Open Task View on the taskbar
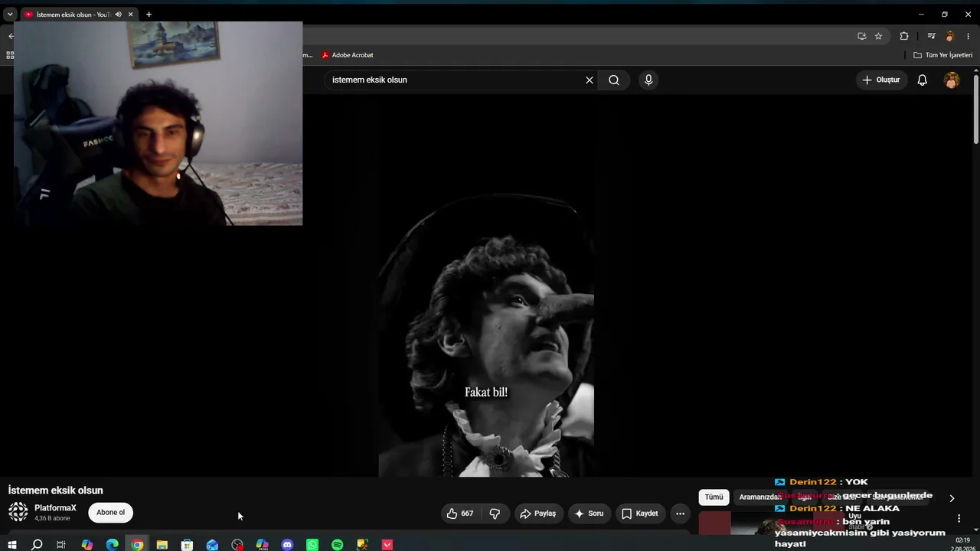 click(61, 545)
